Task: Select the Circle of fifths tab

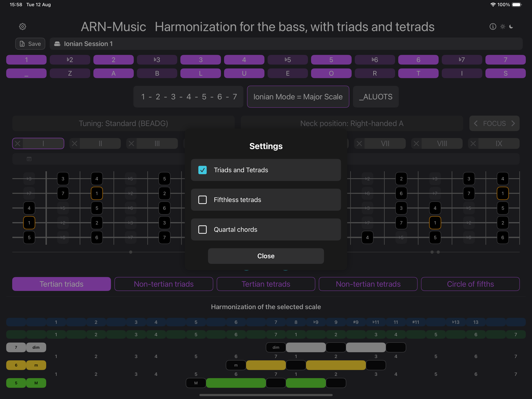Action: [x=471, y=284]
